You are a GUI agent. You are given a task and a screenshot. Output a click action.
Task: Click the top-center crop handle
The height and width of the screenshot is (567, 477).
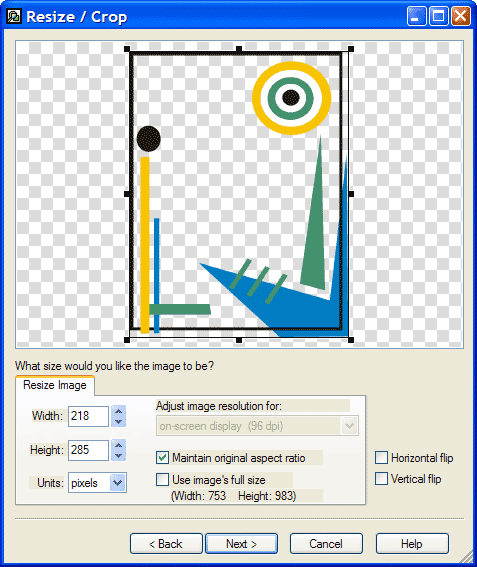click(x=239, y=49)
